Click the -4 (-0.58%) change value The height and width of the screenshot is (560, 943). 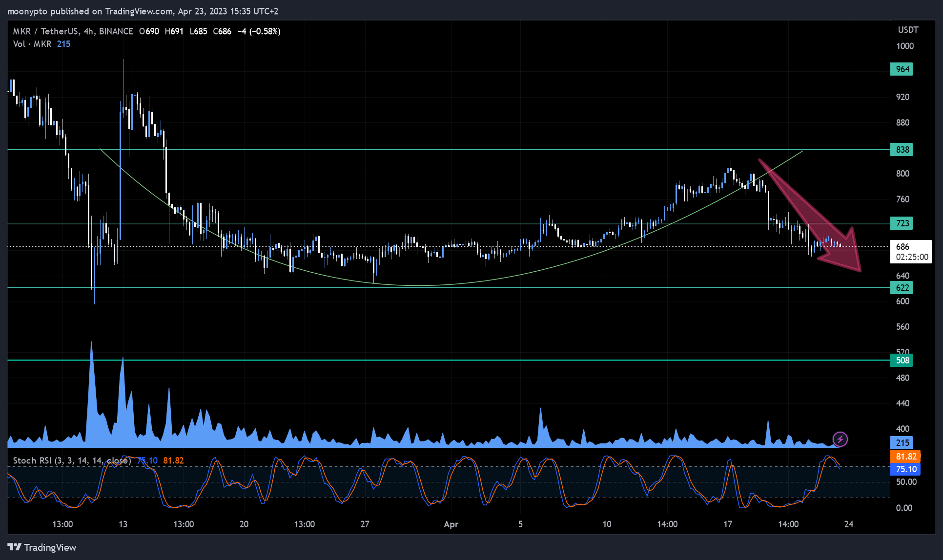[x=259, y=31]
